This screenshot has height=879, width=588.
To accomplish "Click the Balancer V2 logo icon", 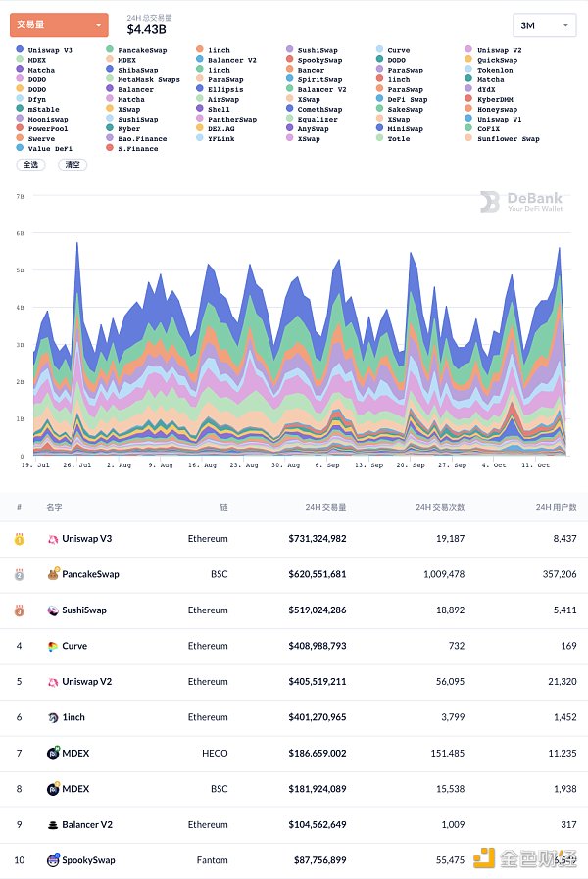I will (x=53, y=825).
